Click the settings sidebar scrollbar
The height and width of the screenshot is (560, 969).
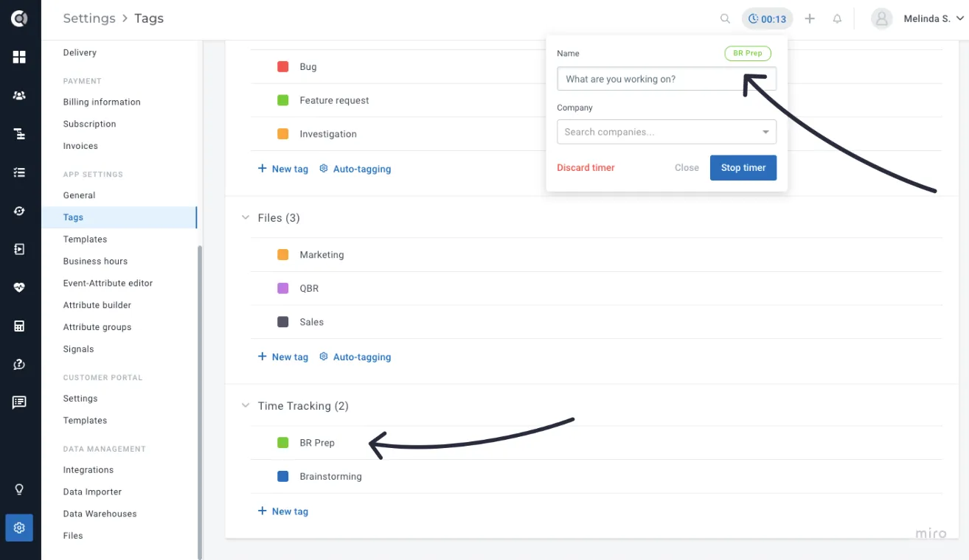coord(200,402)
